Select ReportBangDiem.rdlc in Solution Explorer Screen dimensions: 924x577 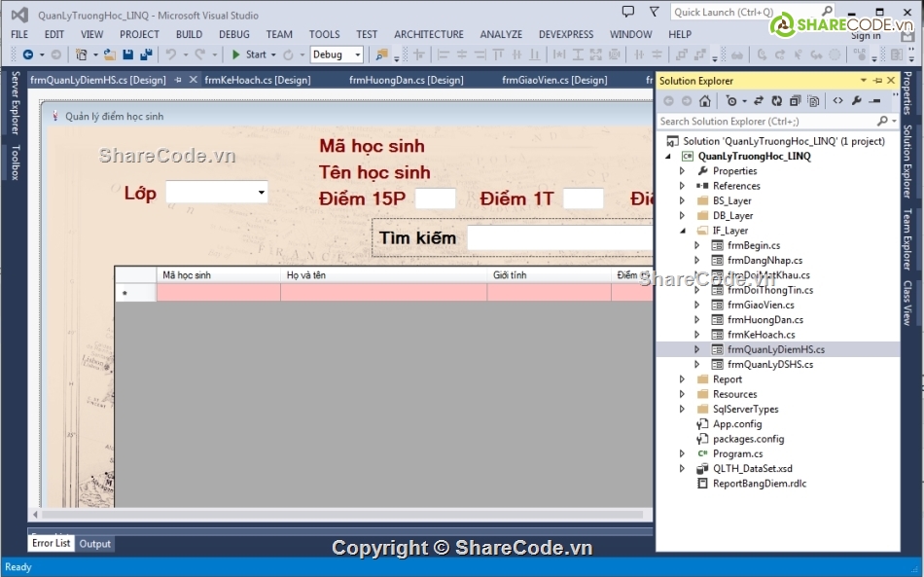(x=759, y=484)
